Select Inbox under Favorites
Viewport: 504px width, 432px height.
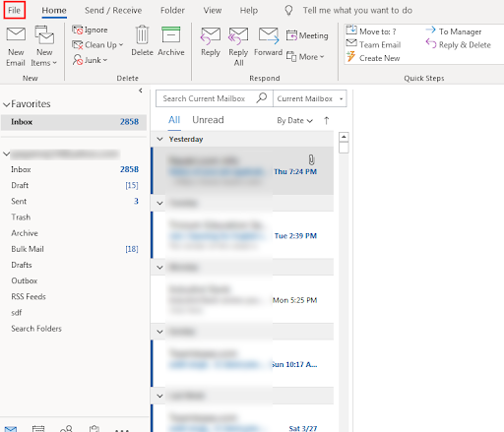tap(74, 122)
